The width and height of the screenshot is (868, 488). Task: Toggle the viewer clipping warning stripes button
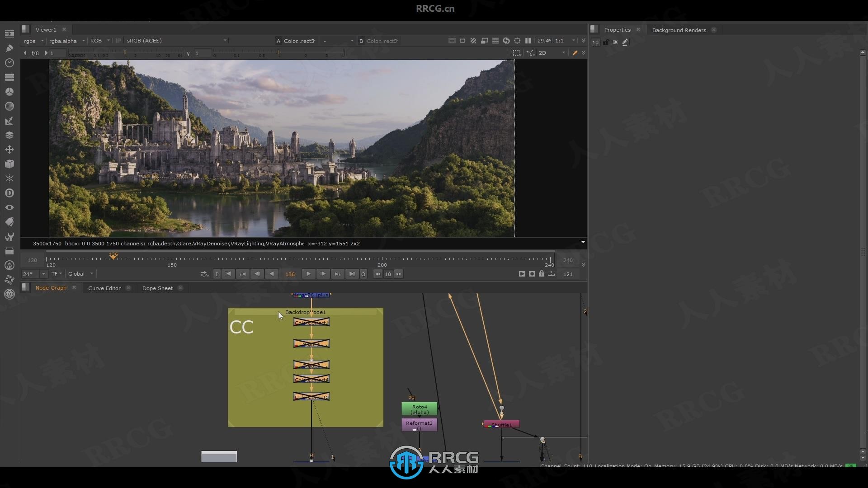tap(473, 41)
